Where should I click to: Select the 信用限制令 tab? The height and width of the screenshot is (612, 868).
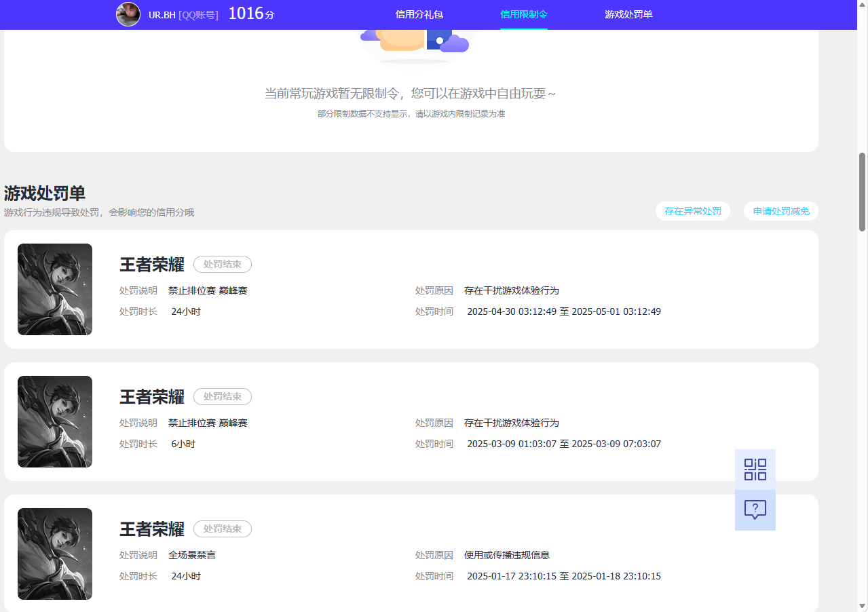click(524, 14)
